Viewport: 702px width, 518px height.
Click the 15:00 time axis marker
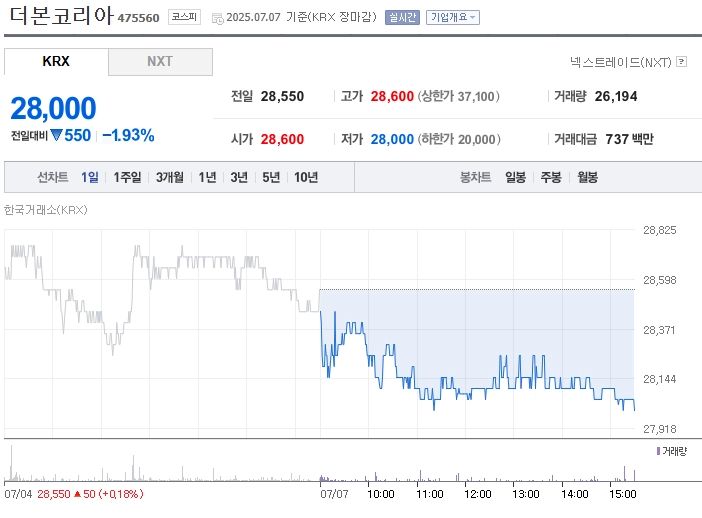pos(623,494)
